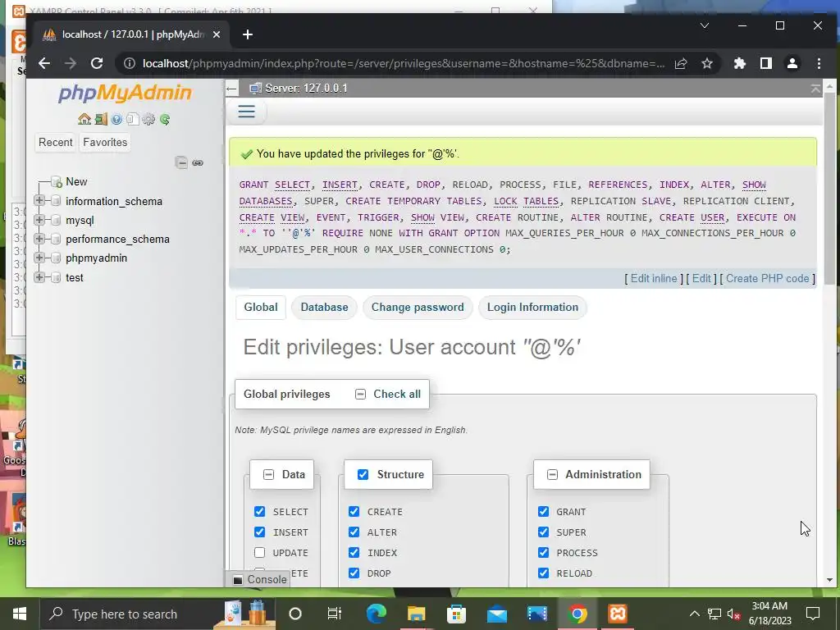Switch to the Database tab
This screenshot has width=840, height=630.
coord(324,308)
